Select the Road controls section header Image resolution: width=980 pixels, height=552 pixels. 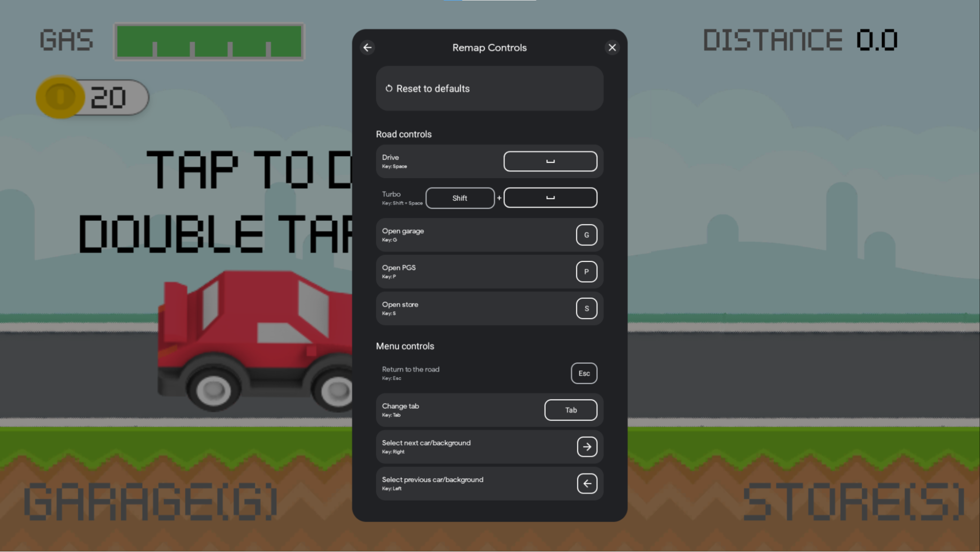coord(404,134)
